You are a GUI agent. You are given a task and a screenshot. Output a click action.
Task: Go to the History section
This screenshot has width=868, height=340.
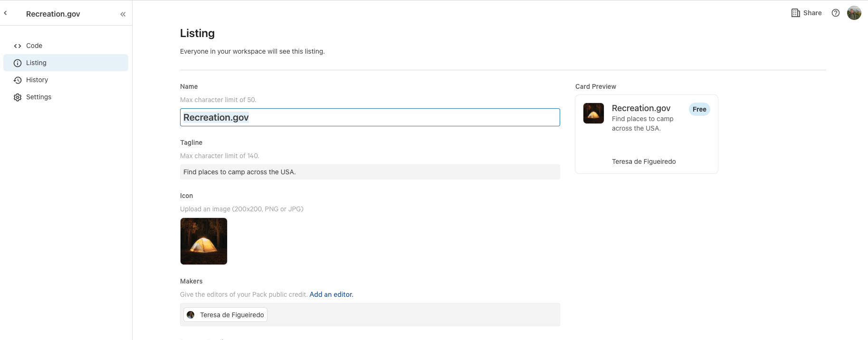pyautogui.click(x=37, y=80)
